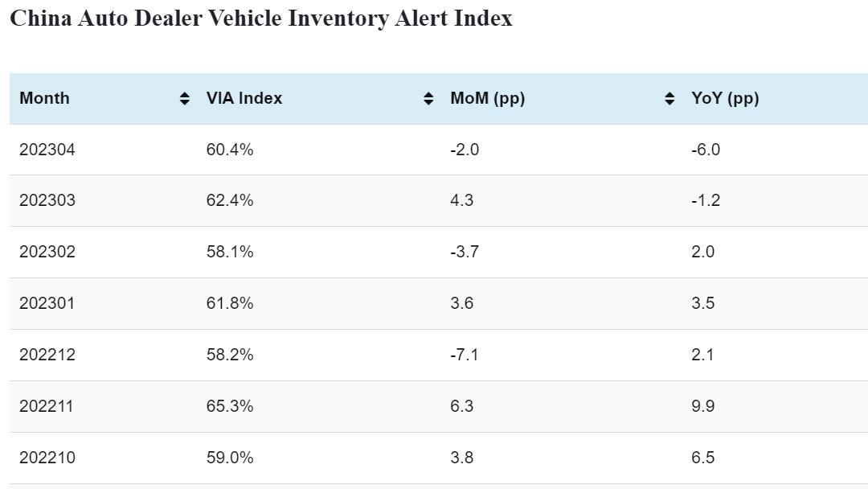The width and height of the screenshot is (868, 489).
Task: Click the -6.0 YoY value
Action: point(706,149)
